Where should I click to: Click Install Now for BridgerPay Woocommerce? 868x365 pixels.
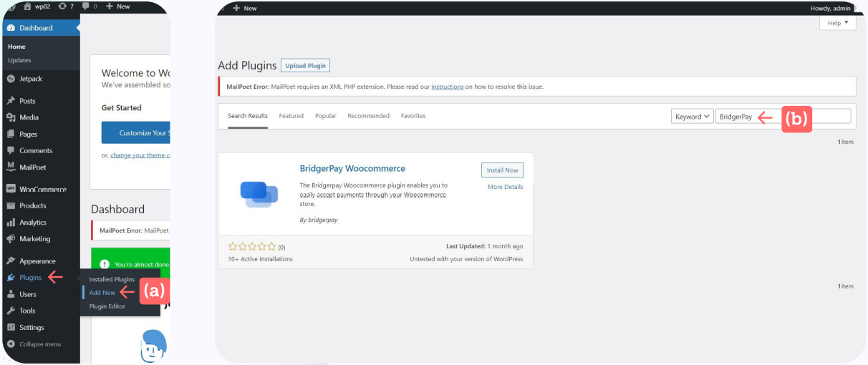click(503, 170)
